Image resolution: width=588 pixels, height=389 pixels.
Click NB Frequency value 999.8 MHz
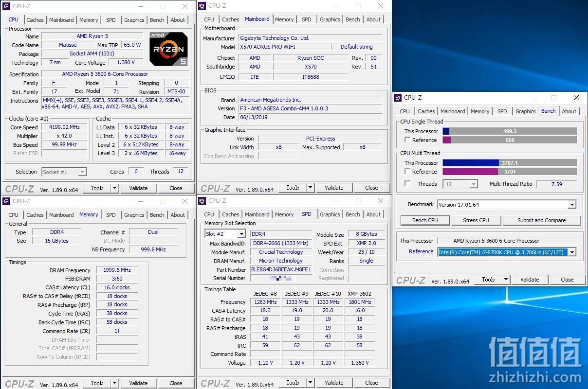tap(153, 249)
